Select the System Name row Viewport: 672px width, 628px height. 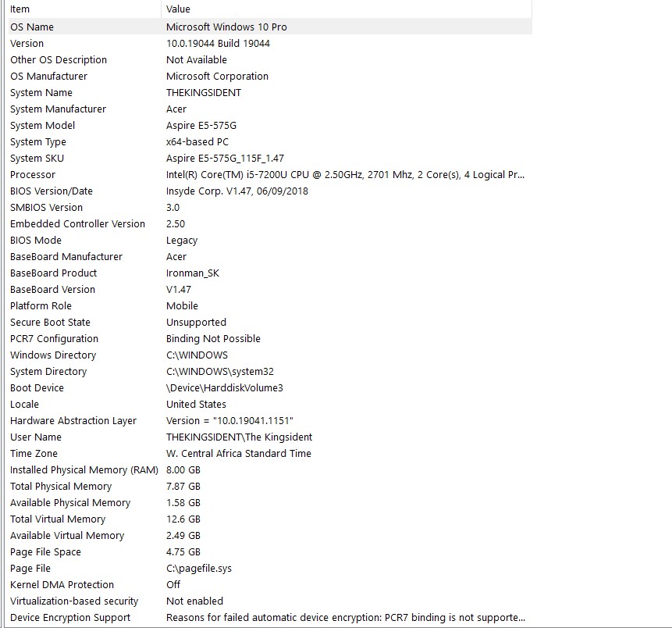[x=270, y=93]
